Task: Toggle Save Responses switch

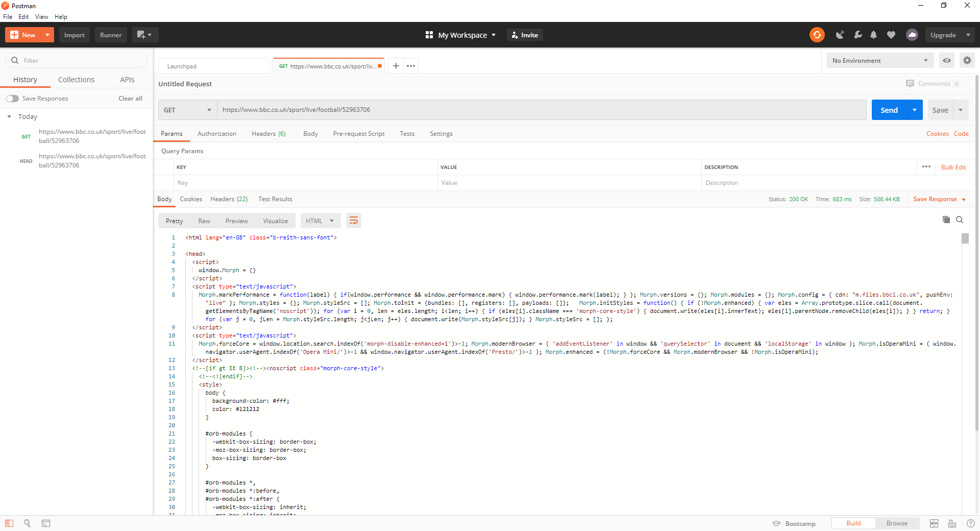Action: click(x=12, y=99)
